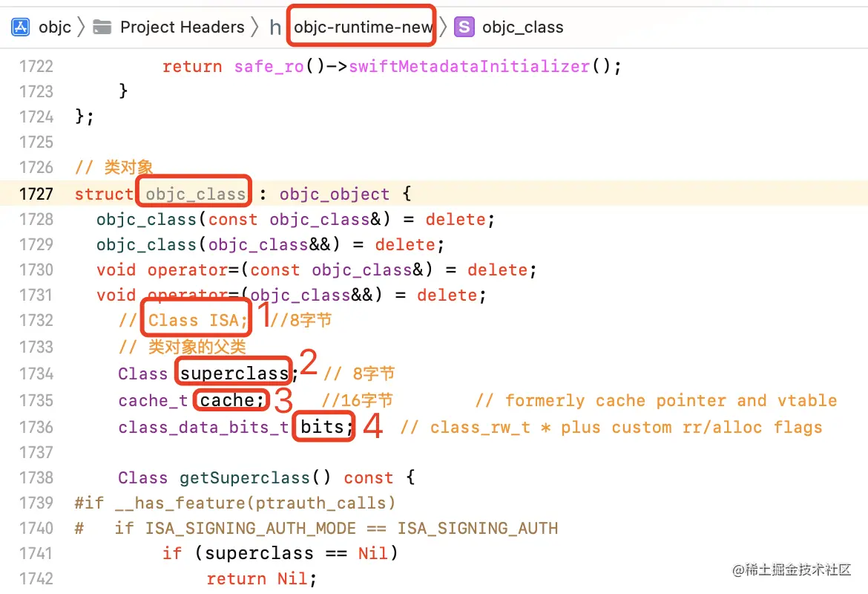
Task: Click 'ISA_SIGNING_AUTH_MODE' on line 1740
Action: (250, 529)
